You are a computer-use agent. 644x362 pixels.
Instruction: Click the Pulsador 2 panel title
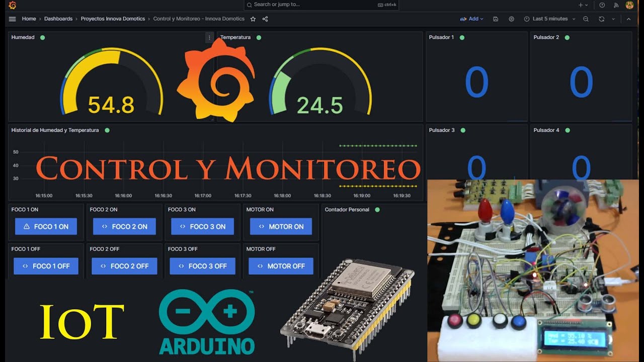tap(546, 37)
